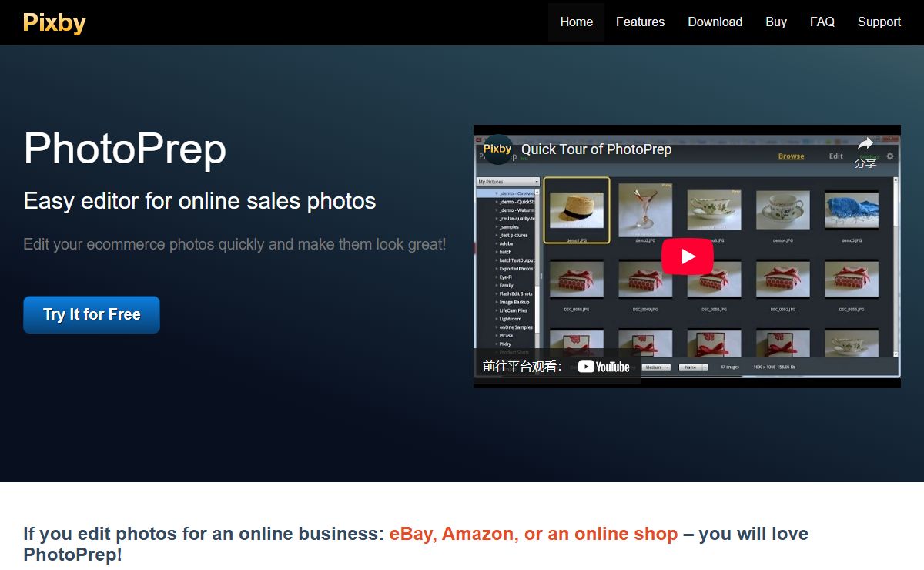
Task: Select Buy in the navigation bar
Action: point(776,22)
